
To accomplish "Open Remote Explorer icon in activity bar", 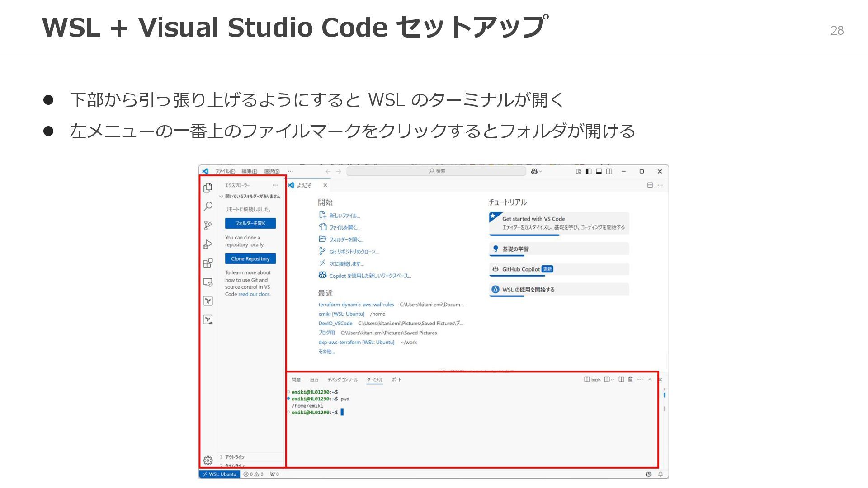I will pyautogui.click(x=208, y=282).
